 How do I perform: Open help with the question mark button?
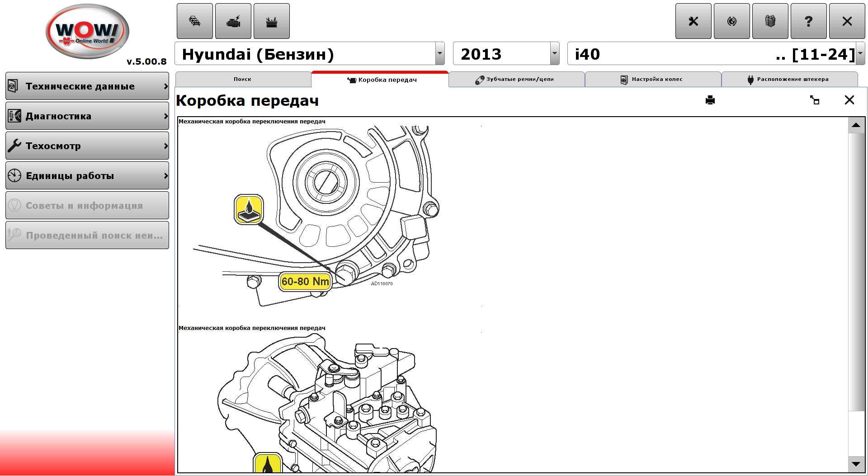click(809, 21)
